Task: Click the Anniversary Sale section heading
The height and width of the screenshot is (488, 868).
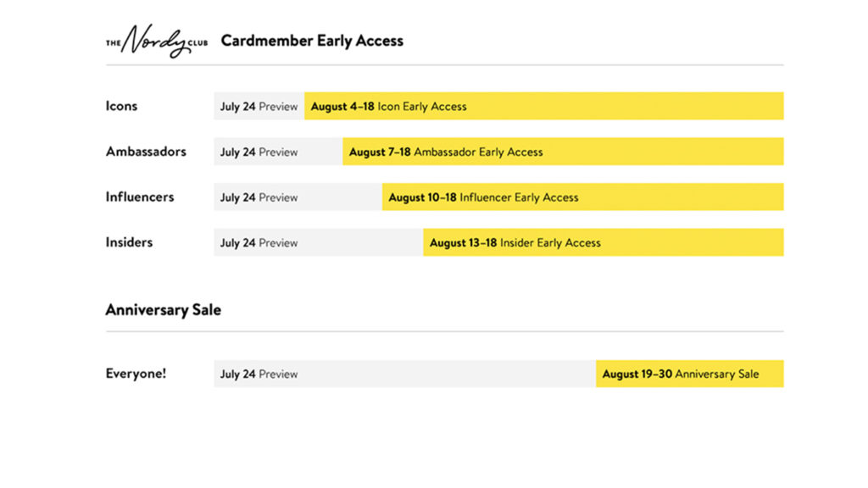Action: [164, 310]
